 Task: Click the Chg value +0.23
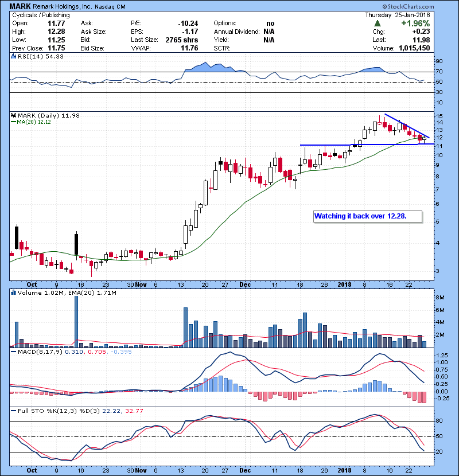(x=421, y=32)
